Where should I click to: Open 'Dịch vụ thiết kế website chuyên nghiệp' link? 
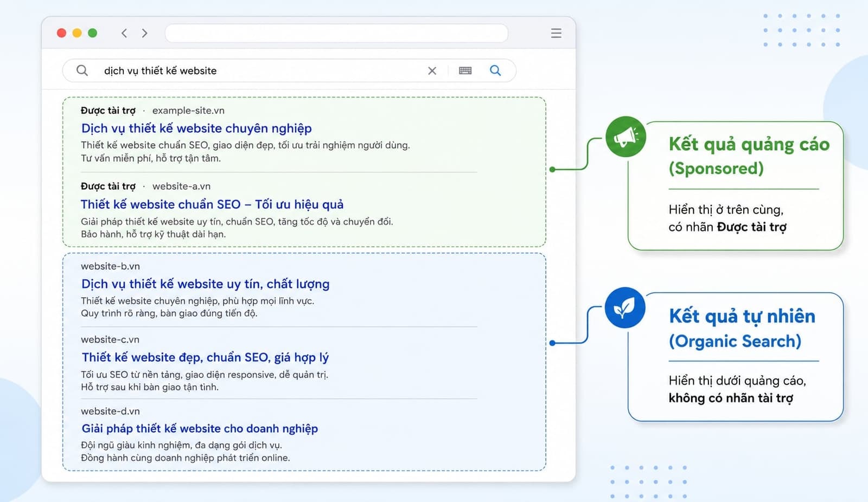(x=196, y=128)
